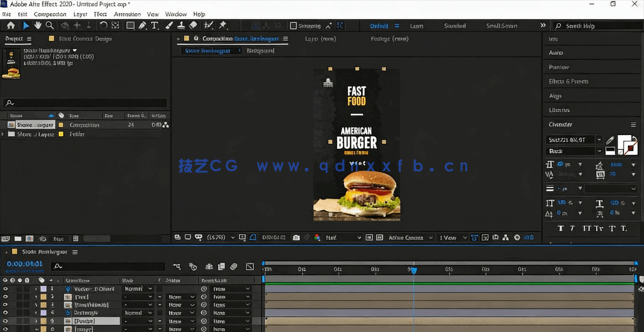Image resolution: width=644 pixels, height=332 pixels.
Task: Pick the Horizontal Type tool
Action: pyautogui.click(x=155, y=26)
